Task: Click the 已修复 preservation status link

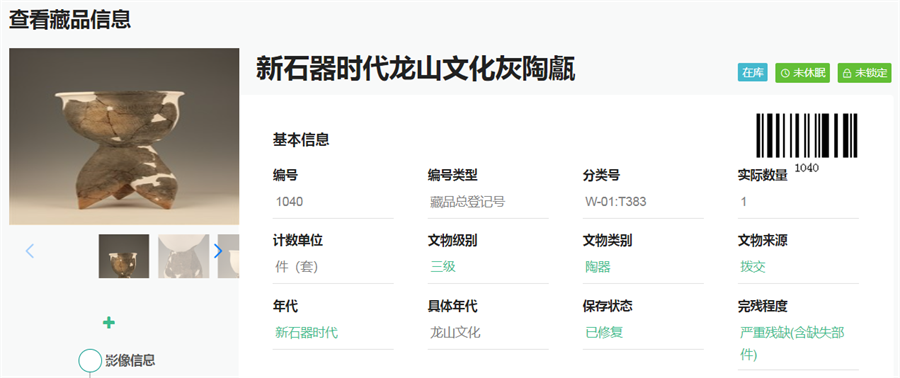Action: click(604, 332)
